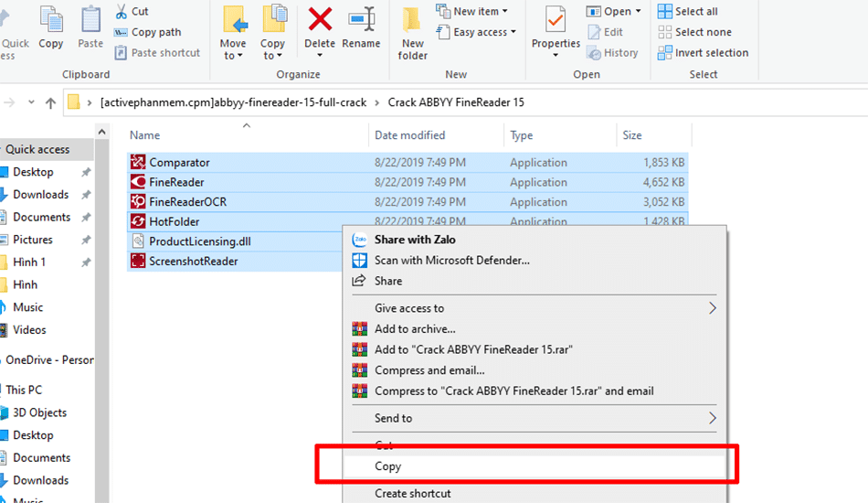This screenshot has height=503, width=868.
Task: Open the recent locations dropdown arrow
Action: coord(31,102)
